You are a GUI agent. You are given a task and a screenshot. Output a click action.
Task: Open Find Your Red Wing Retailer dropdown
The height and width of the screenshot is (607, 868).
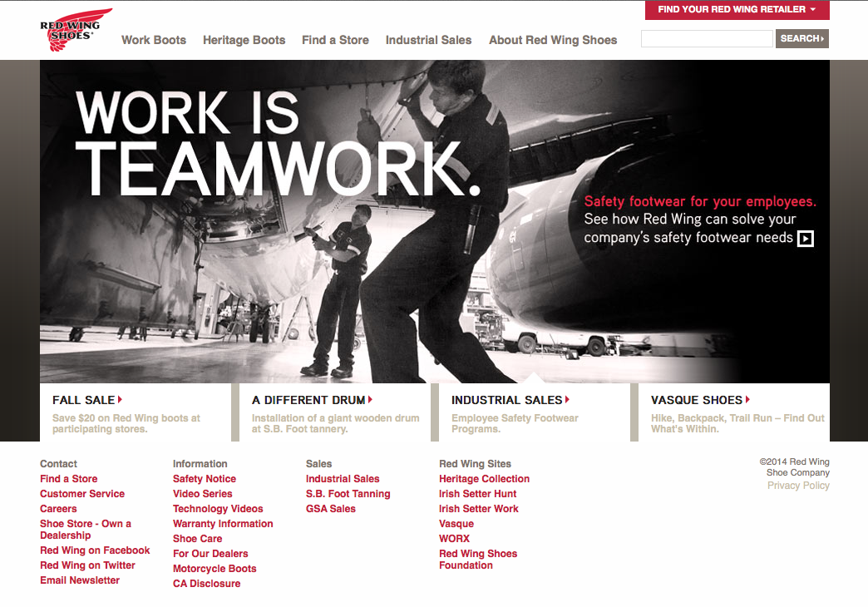[x=737, y=9]
